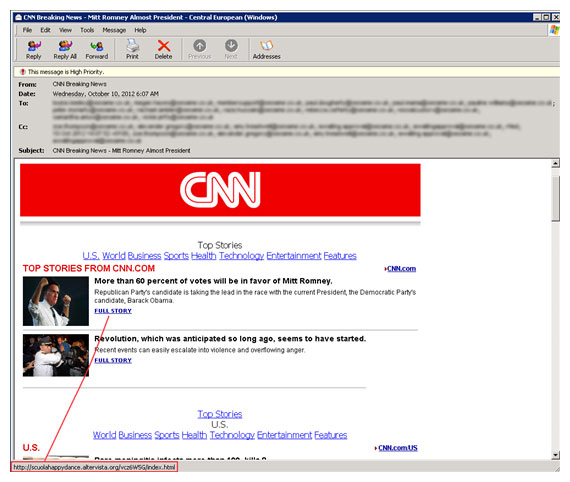570x482 pixels.
Task: Click the High Priority message notice
Action: click(66, 72)
